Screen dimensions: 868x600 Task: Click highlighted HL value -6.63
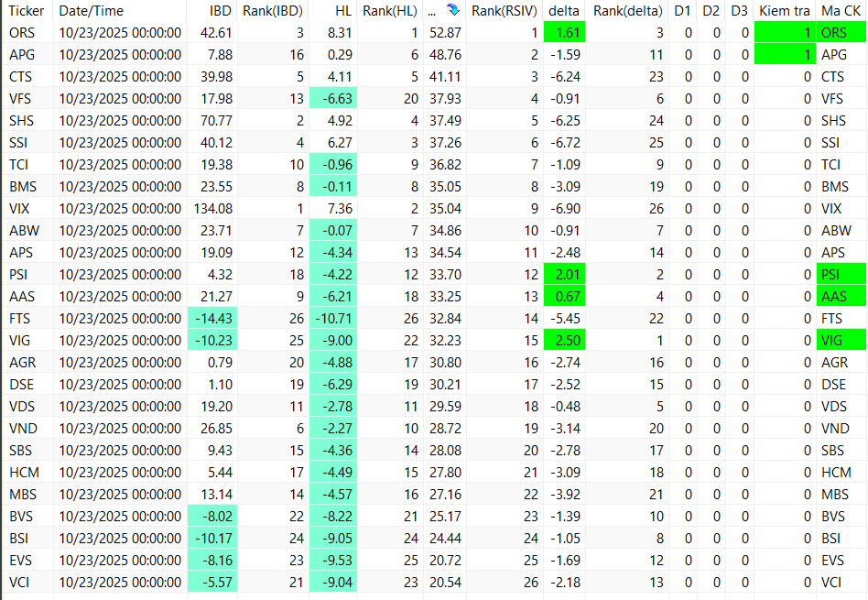[x=333, y=99]
